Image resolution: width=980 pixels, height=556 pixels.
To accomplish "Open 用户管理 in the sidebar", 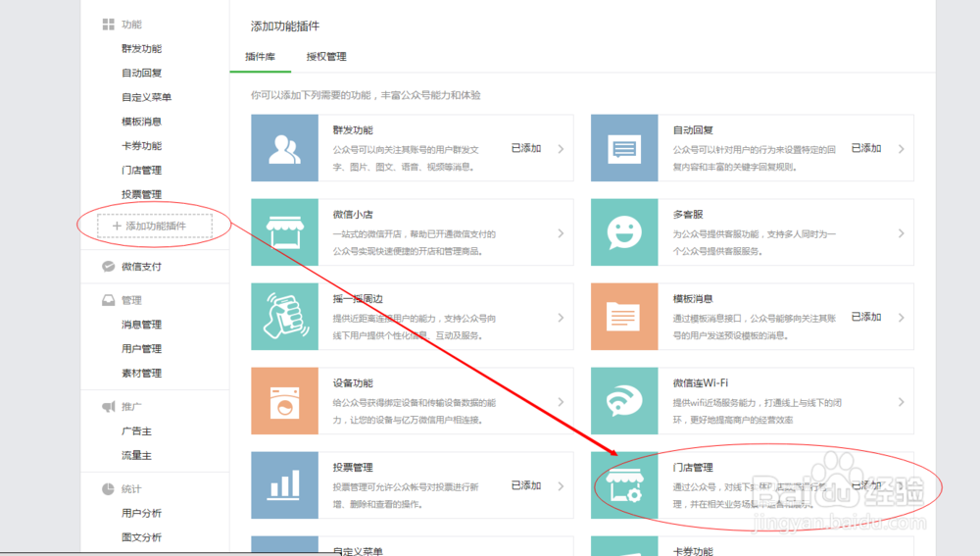I will pos(142,349).
